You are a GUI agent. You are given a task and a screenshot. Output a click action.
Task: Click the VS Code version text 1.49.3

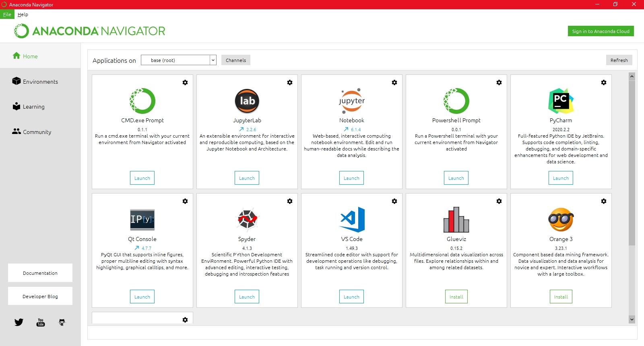pos(352,248)
